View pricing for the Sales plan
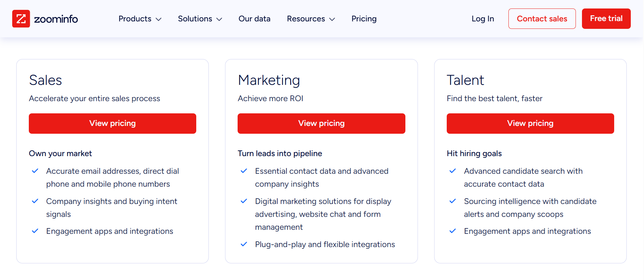Viewport: 644px width, 280px height. (113, 124)
